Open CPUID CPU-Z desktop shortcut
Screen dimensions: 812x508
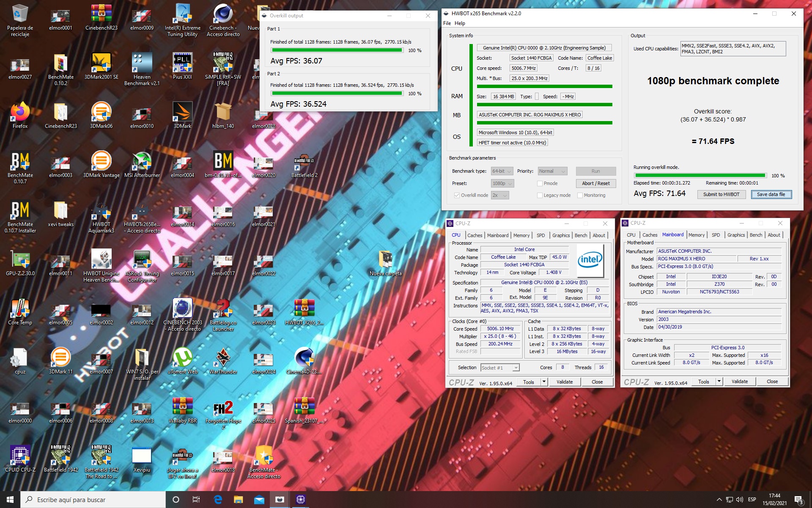tap(20, 459)
